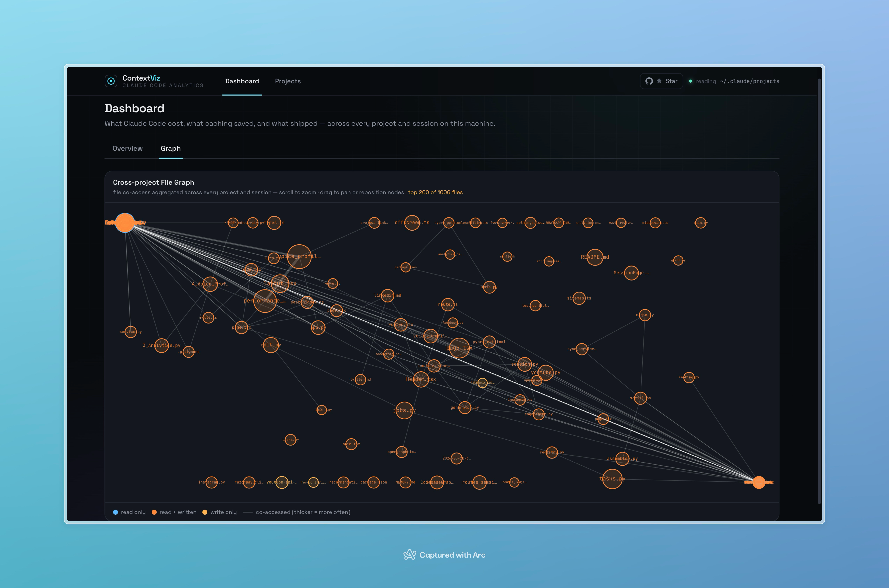
Task: Select the ranking.py node
Action: (689, 377)
